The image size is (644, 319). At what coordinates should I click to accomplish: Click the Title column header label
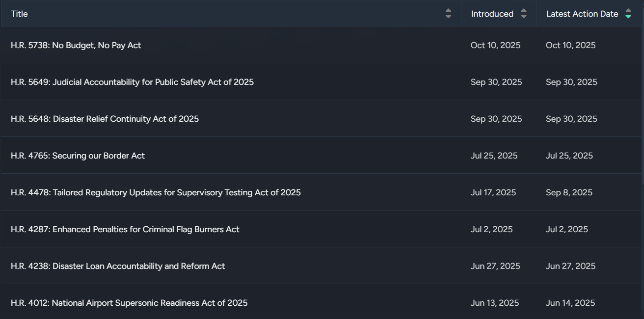[20, 14]
